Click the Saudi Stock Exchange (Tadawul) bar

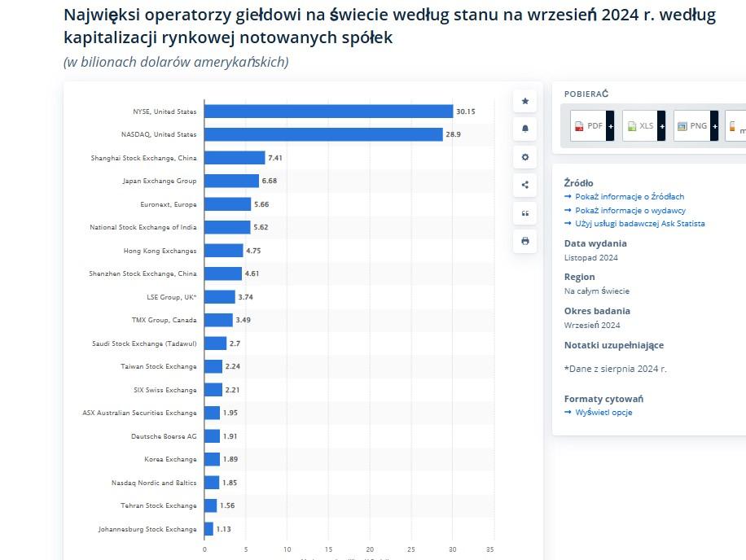click(x=216, y=343)
